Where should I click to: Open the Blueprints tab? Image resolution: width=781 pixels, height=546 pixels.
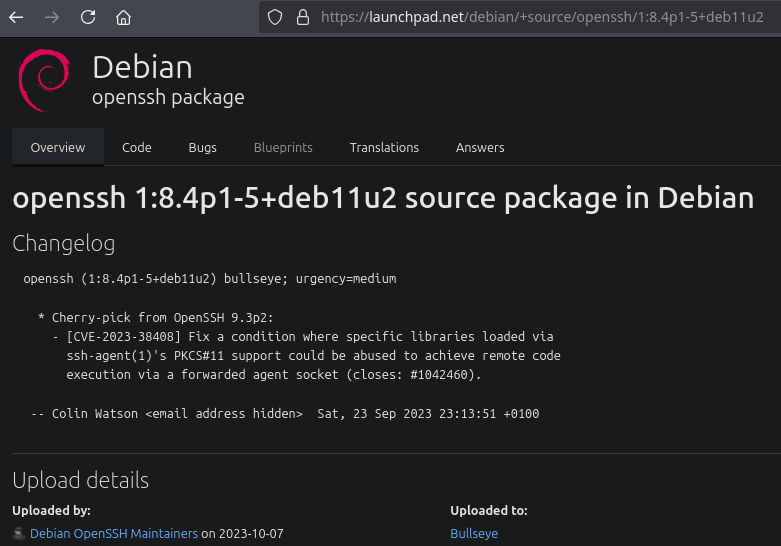[x=283, y=147]
